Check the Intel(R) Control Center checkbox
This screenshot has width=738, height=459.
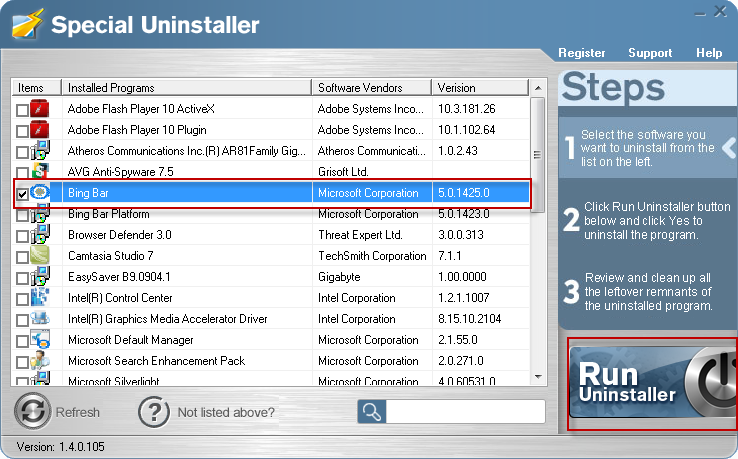[x=22, y=299]
